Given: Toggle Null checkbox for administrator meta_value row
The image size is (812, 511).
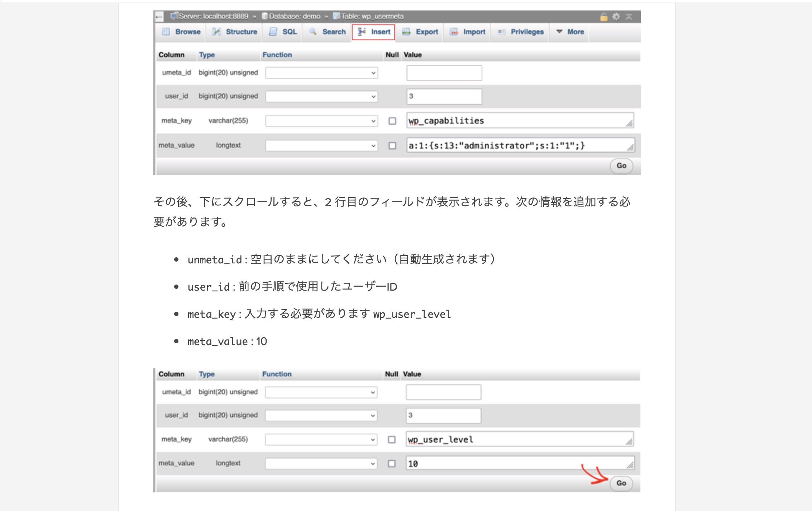Looking at the screenshot, I should pos(392,146).
